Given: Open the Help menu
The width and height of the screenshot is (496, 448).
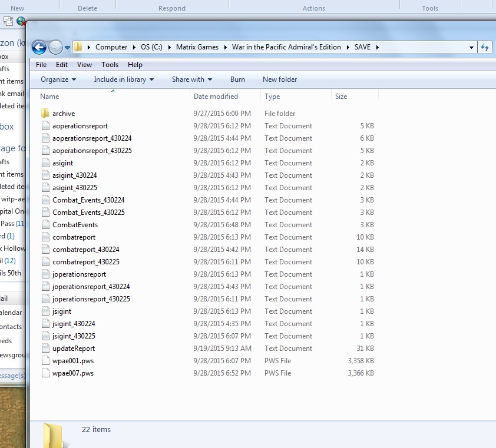Looking at the screenshot, I should point(135,65).
